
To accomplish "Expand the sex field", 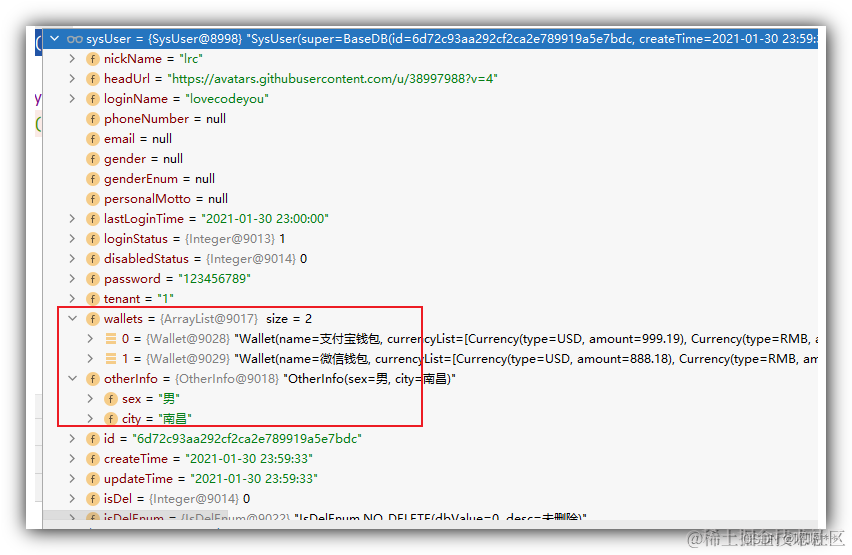I will click(90, 398).
